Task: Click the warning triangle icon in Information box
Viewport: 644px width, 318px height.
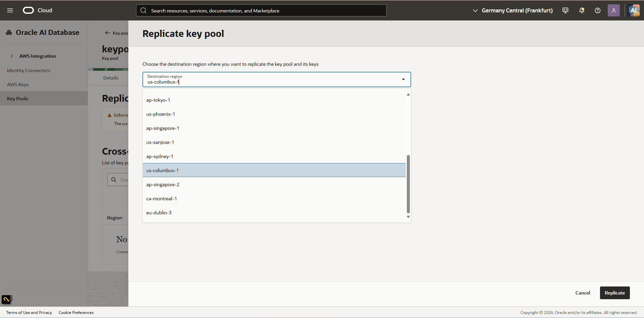Action: pos(110,115)
